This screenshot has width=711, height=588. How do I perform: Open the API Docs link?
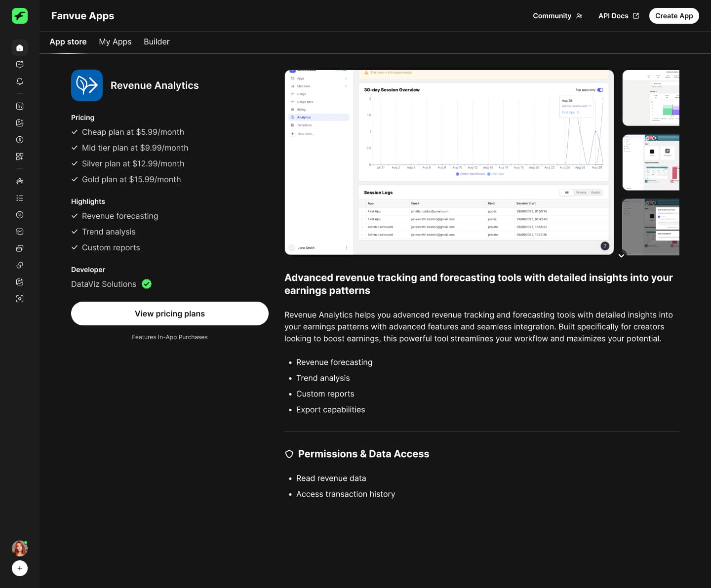click(x=619, y=16)
